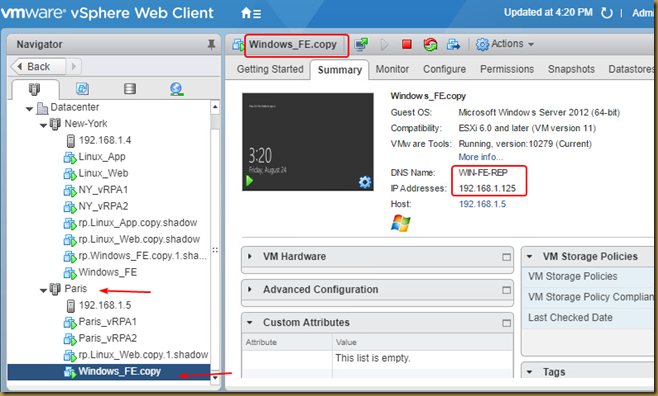This screenshot has width=658, height=396.
Task: Open the More info... link
Action: (x=480, y=157)
